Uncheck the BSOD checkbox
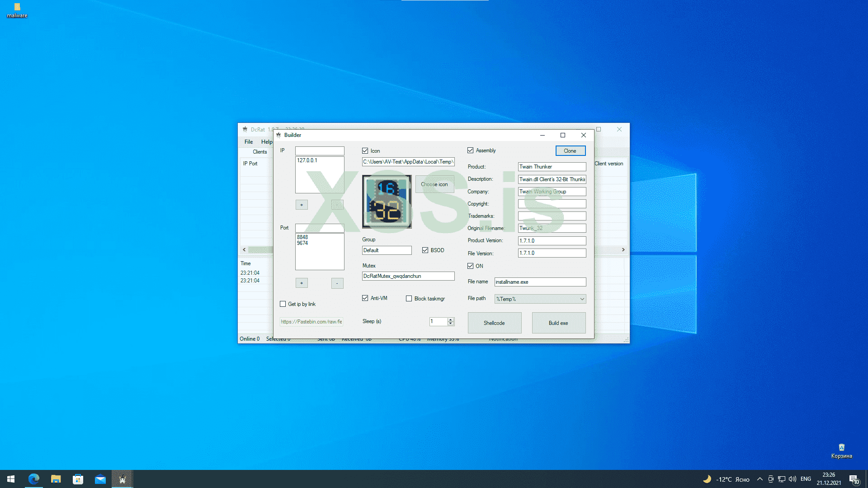Screen dimensions: 868x488 [x=425, y=250]
